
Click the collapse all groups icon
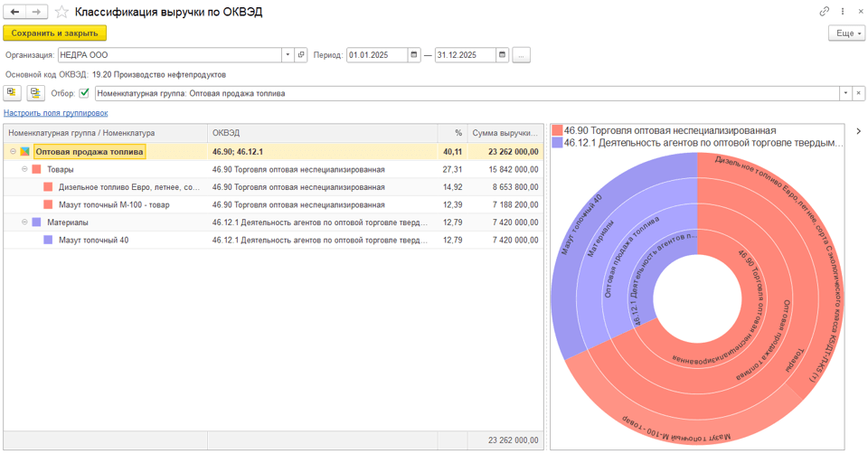tap(35, 93)
